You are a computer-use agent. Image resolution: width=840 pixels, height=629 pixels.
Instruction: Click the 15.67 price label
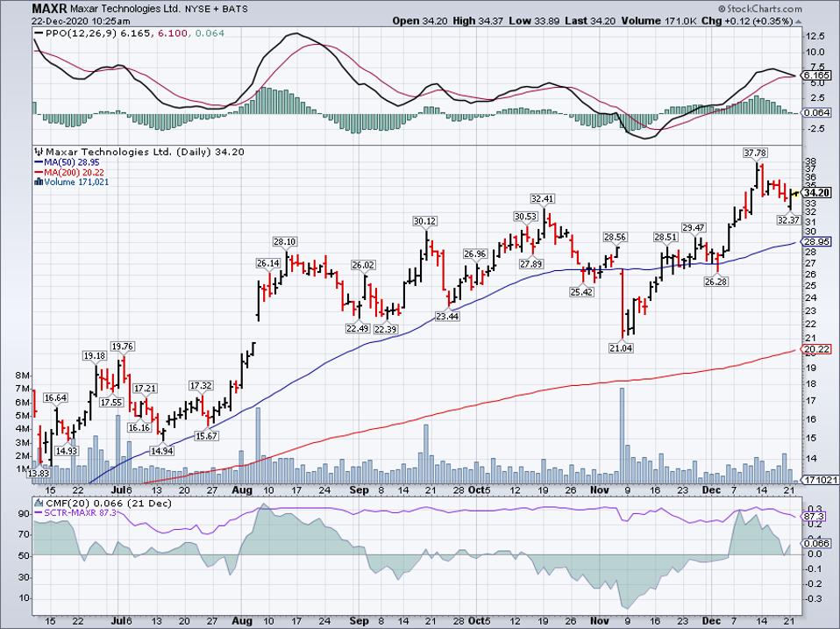click(x=206, y=436)
